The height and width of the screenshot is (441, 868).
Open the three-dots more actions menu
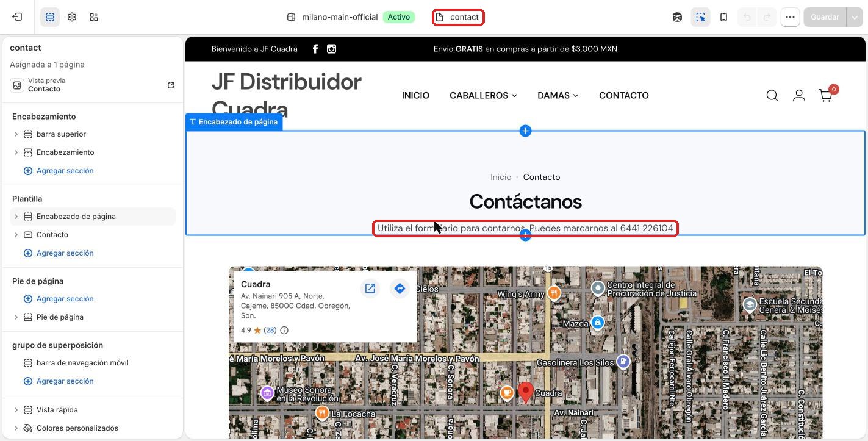790,17
